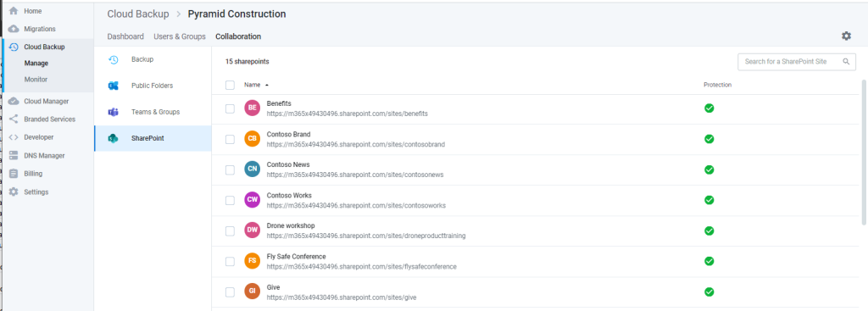This screenshot has height=311, width=868.
Task: Expand the Cloud Manager sidebar item
Action: coord(47,102)
